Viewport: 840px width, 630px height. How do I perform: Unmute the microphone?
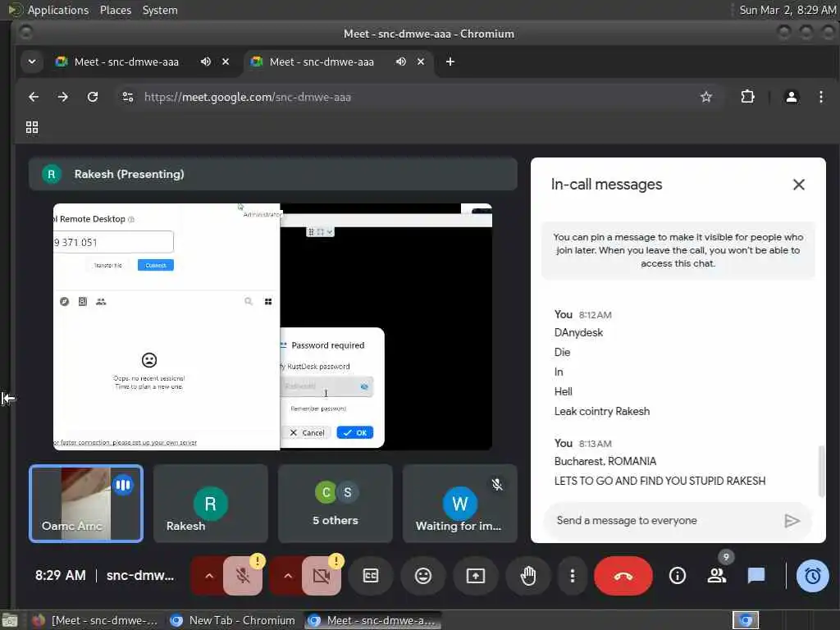pyautogui.click(x=243, y=576)
